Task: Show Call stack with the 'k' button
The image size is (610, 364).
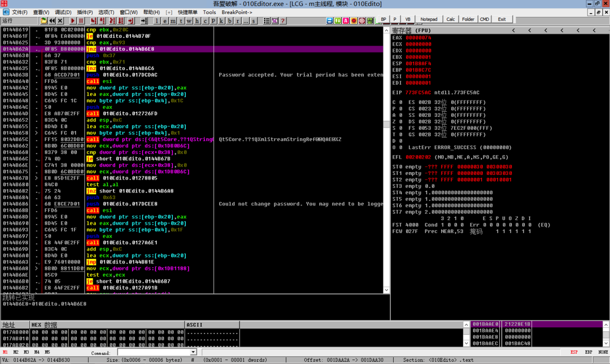Action: pos(221,21)
